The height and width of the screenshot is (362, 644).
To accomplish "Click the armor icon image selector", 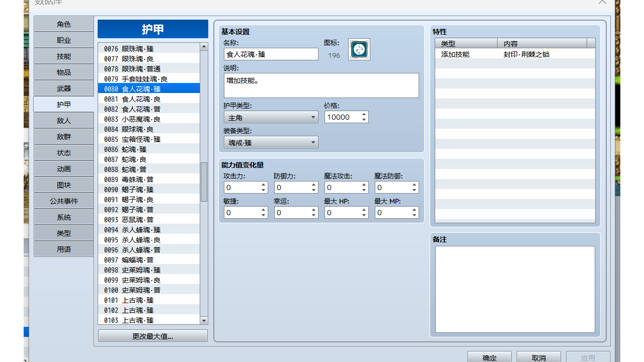I will 359,49.
